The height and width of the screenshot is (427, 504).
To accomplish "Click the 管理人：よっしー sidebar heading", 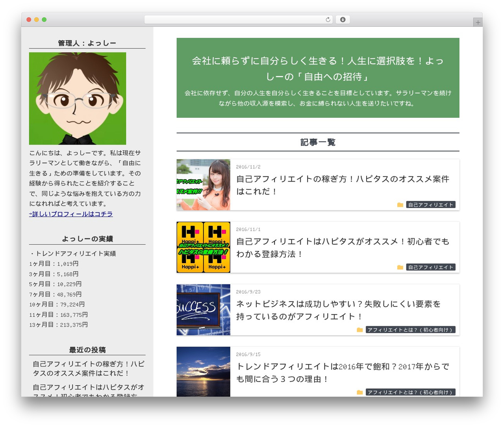I will tap(87, 43).
